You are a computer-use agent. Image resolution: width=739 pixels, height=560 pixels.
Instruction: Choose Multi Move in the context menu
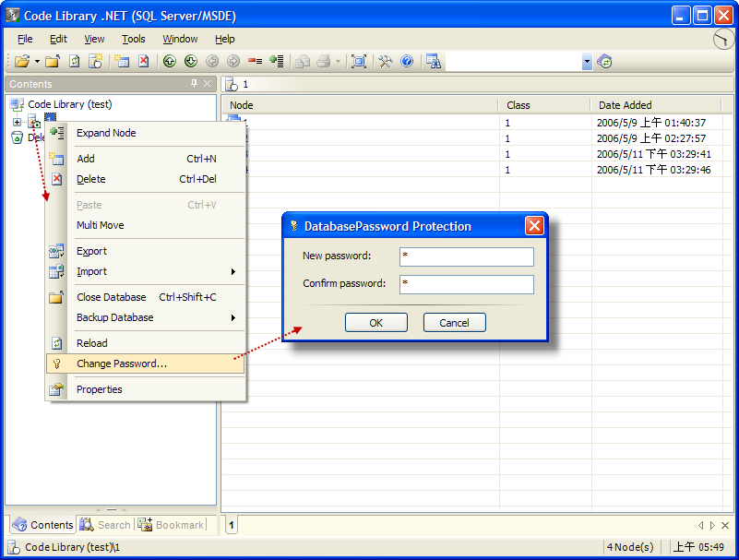point(146,225)
